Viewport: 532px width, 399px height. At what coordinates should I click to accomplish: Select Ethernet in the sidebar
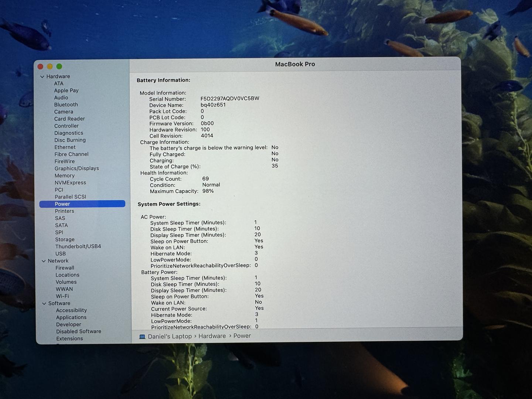[x=65, y=147]
